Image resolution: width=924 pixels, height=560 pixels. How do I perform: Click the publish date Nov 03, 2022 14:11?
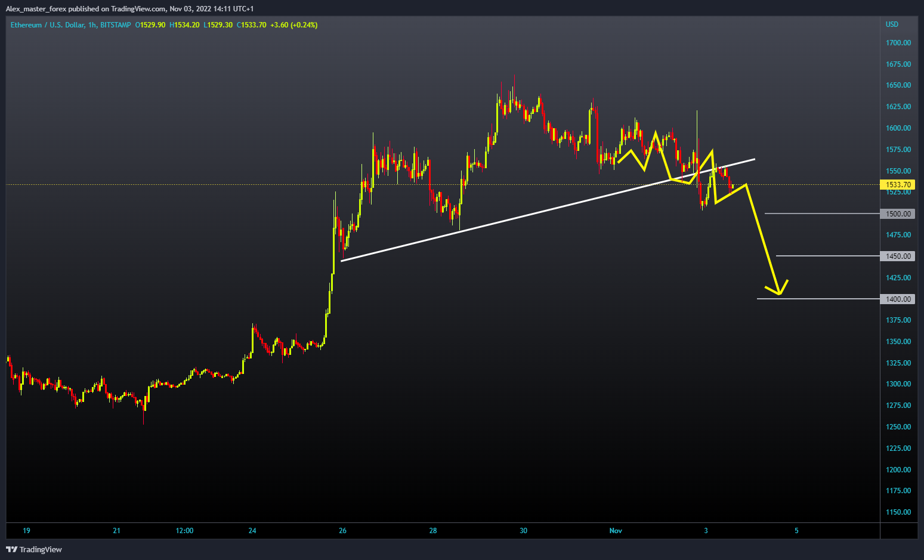pyautogui.click(x=200, y=9)
